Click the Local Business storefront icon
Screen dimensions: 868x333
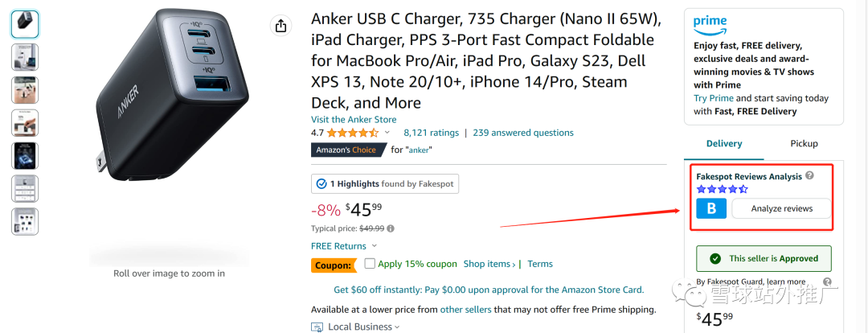[x=317, y=327]
